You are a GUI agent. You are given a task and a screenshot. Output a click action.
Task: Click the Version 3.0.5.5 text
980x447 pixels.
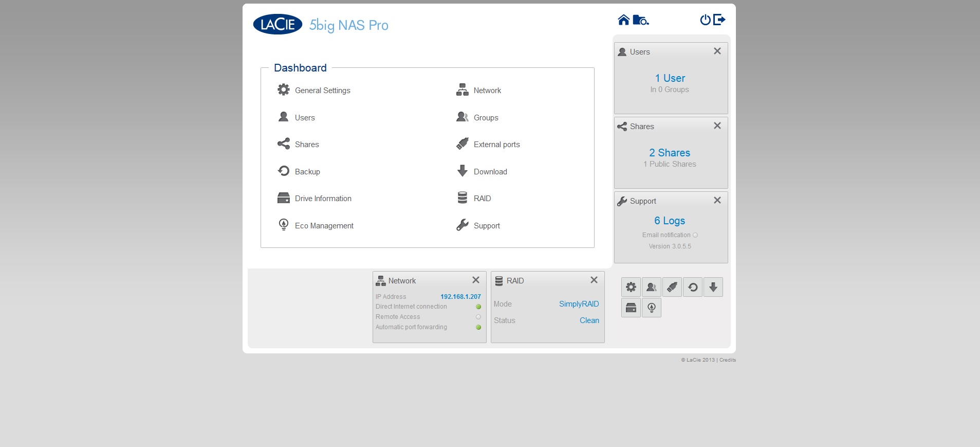[x=670, y=246]
